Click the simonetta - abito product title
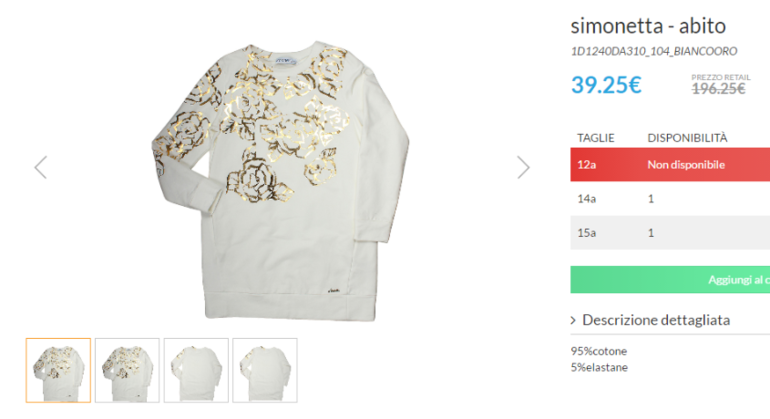Viewport: 770px width, 419px height. (647, 25)
